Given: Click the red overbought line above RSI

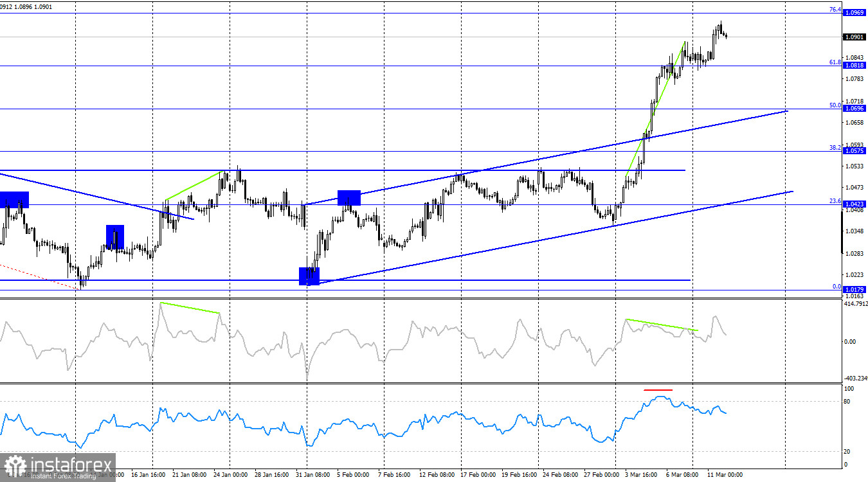Looking at the screenshot, I should (658, 390).
